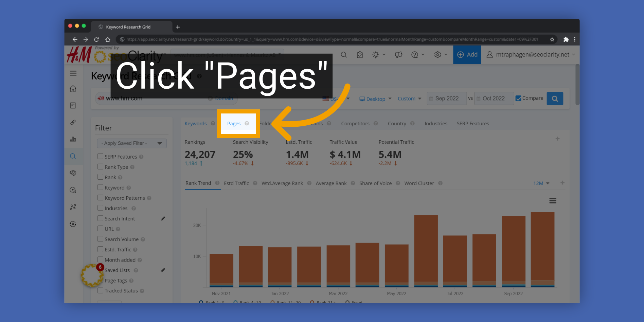Uncheck the Compare checkbox
The image size is (644, 322).
[518, 99]
